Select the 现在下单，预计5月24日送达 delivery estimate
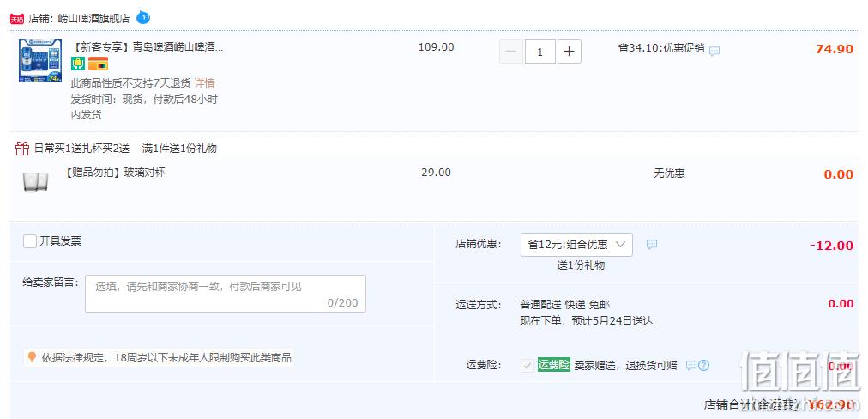 (587, 321)
